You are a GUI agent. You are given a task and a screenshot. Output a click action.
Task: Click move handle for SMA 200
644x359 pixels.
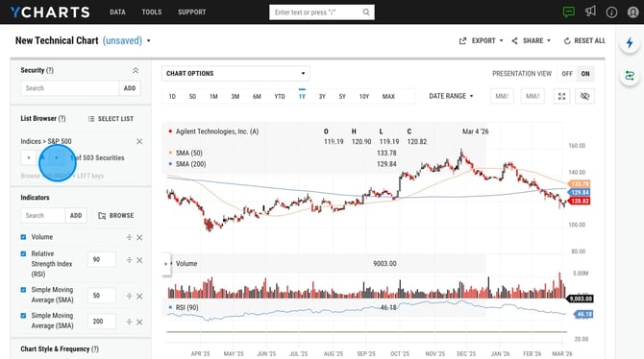[129, 323]
